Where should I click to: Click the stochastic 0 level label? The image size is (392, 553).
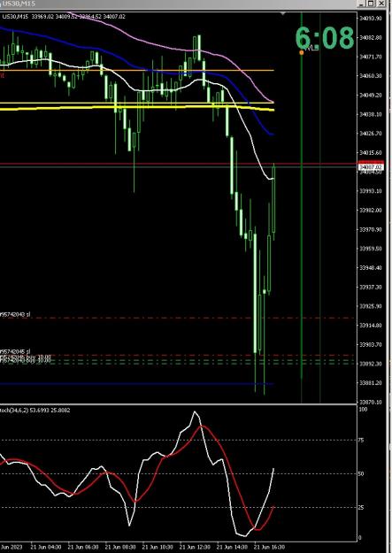coord(361,538)
